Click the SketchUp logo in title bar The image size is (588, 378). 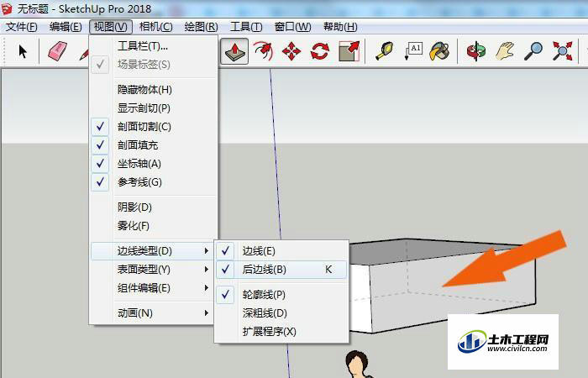click(x=6, y=9)
